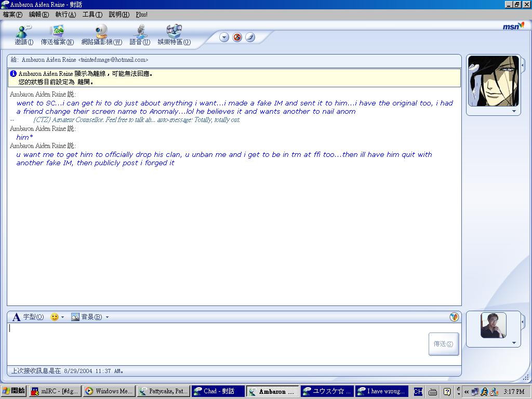The height and width of the screenshot is (399, 532).
Task: Click the 背景 background picture icon
Action: tap(75, 317)
